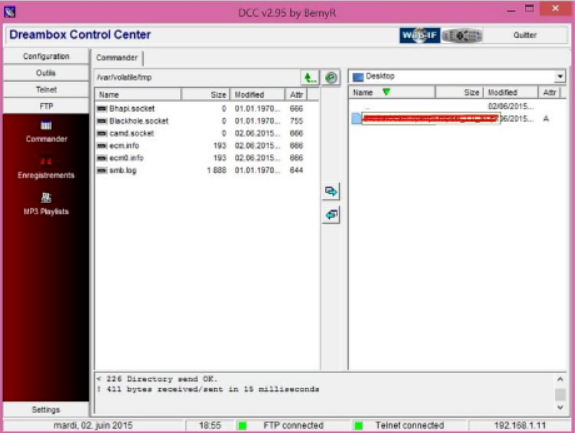This screenshot has height=433, width=575.
Task: Click the Quitter button
Action: 525,35
